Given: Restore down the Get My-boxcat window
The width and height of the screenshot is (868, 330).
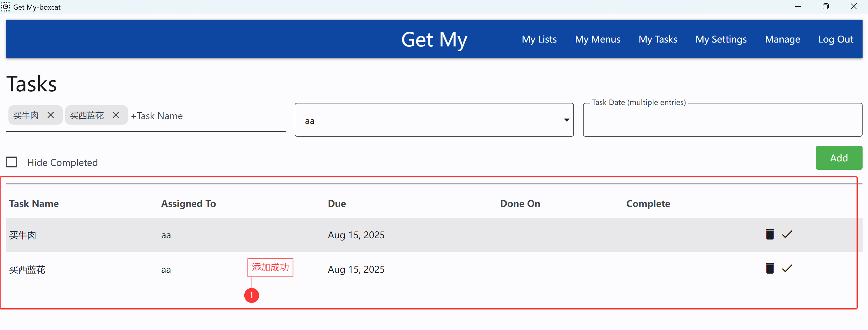Looking at the screenshot, I should pyautogui.click(x=825, y=6).
